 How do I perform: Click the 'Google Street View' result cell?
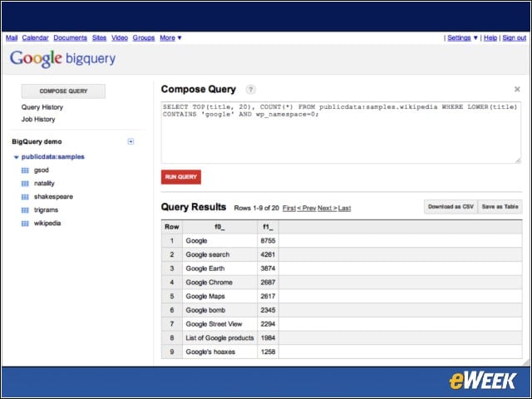(219, 324)
